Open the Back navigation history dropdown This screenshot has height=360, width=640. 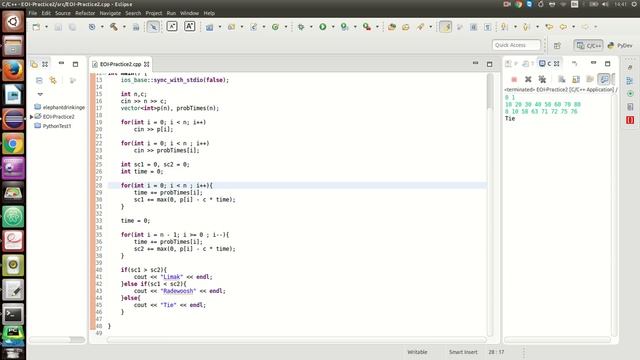(x=573, y=27)
